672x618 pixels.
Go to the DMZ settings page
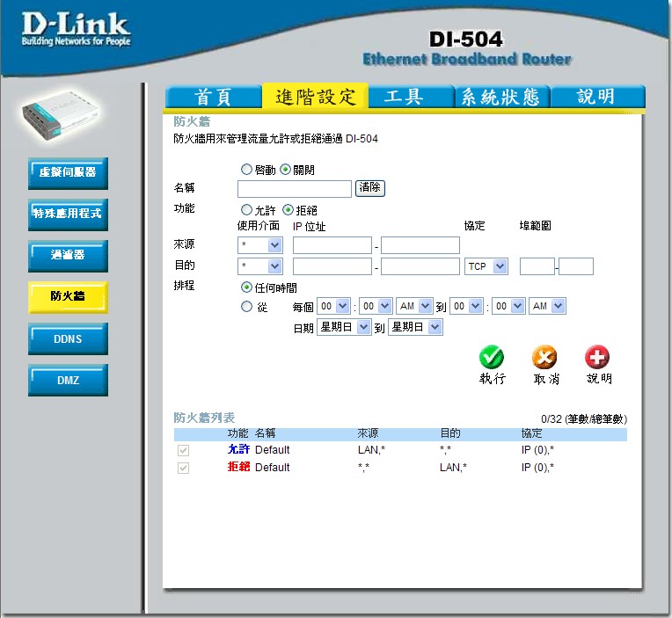click(68, 380)
